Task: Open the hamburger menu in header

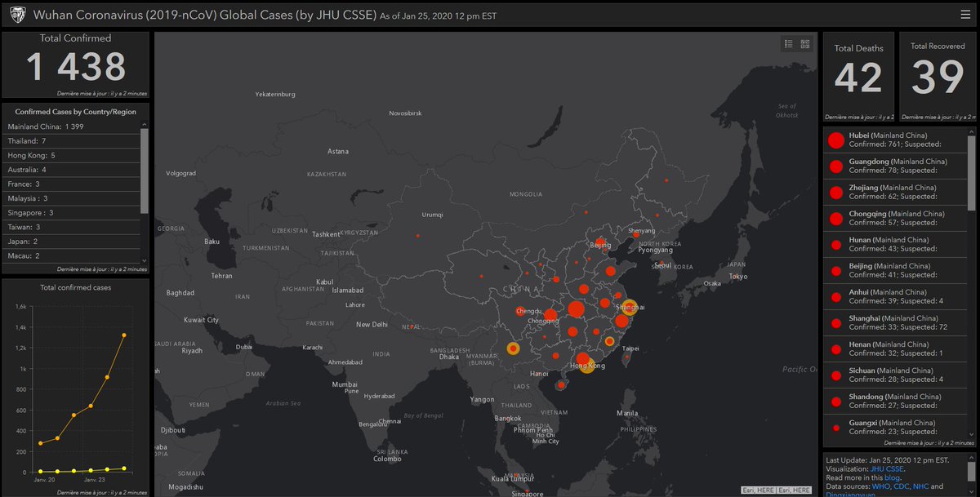Action: point(965,15)
